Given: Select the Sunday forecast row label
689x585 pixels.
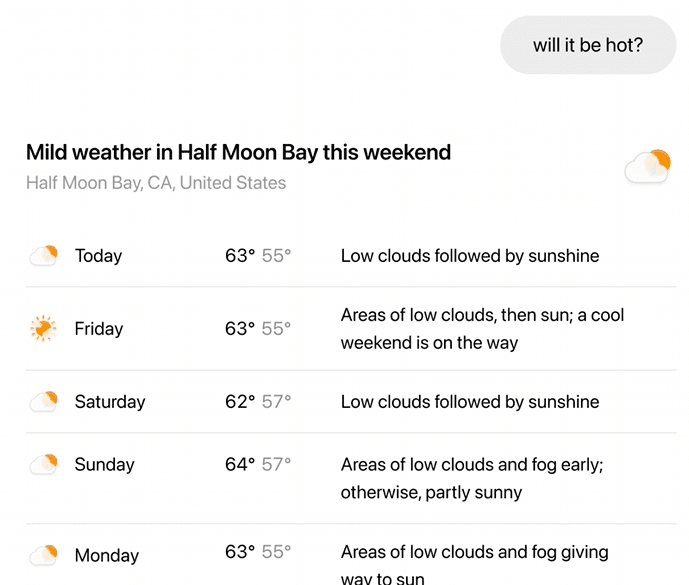Looking at the screenshot, I should point(105,465).
